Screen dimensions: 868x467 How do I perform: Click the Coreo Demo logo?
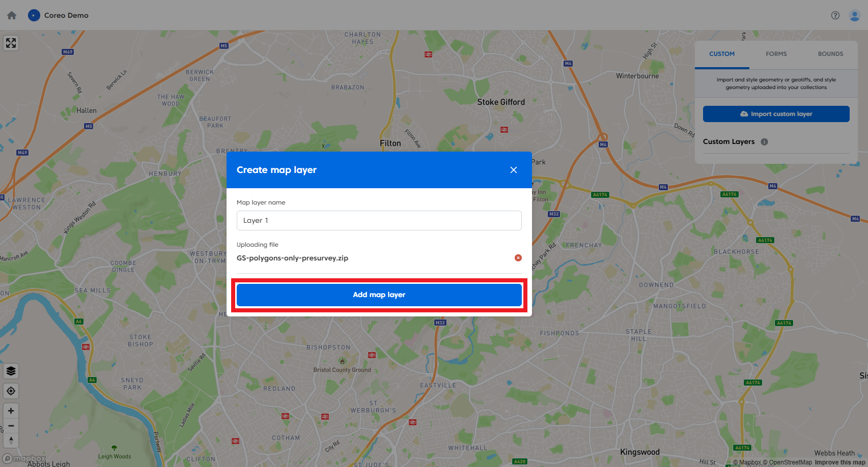(58, 15)
